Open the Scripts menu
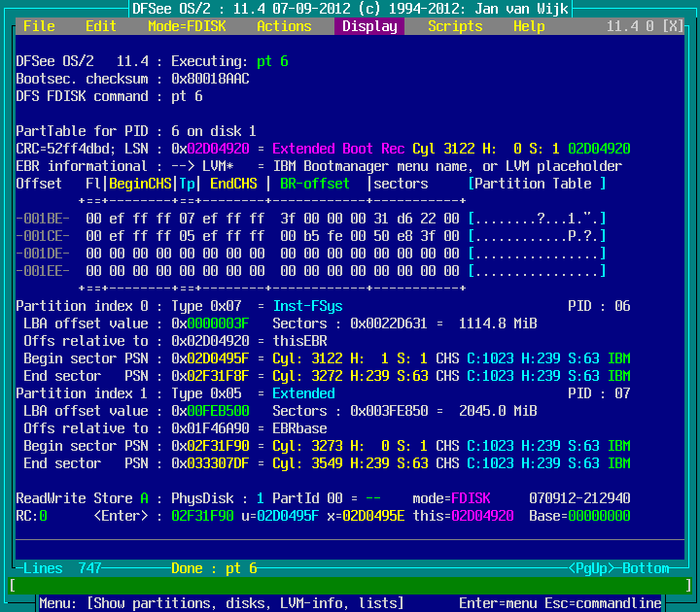The height and width of the screenshot is (612, 700). 455,26
